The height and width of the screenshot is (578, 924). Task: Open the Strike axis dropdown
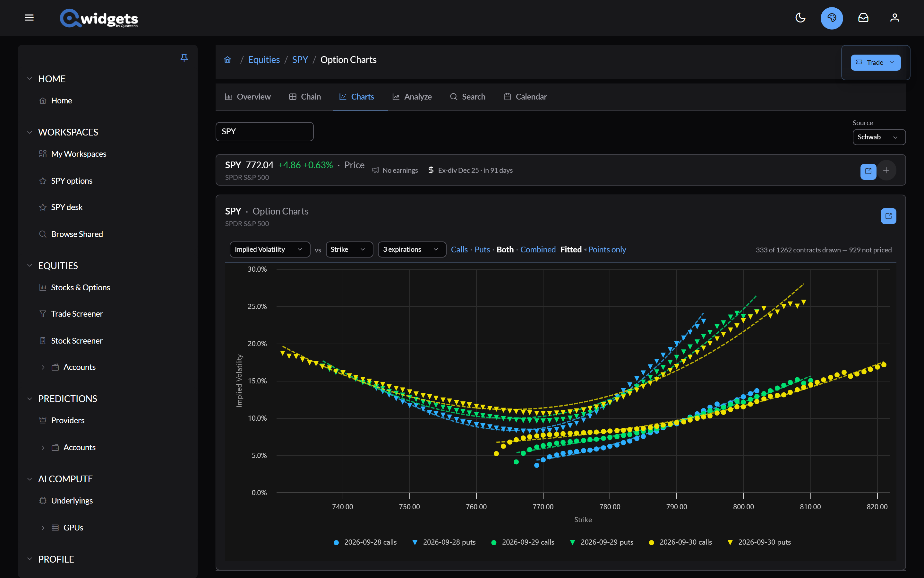(x=349, y=250)
